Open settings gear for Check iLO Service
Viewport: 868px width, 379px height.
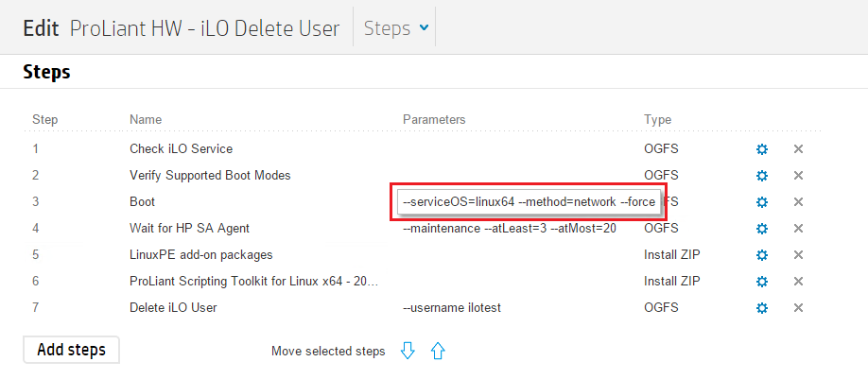click(x=762, y=149)
